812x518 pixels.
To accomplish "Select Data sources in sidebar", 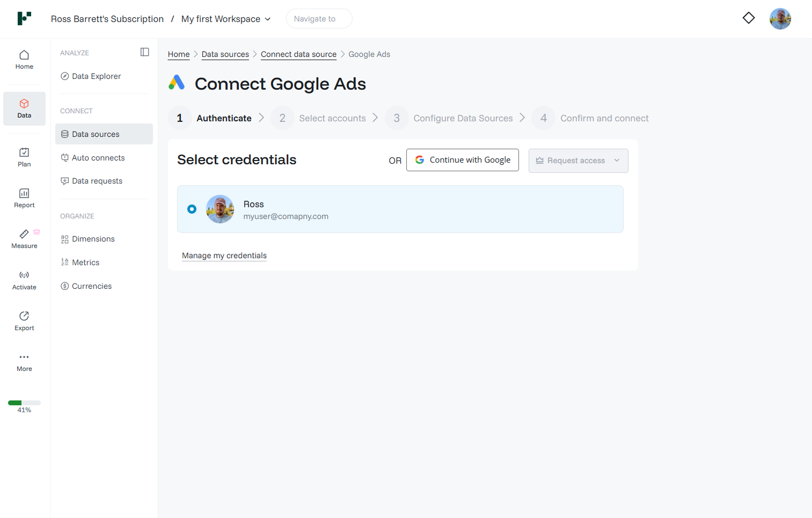I will click(104, 134).
